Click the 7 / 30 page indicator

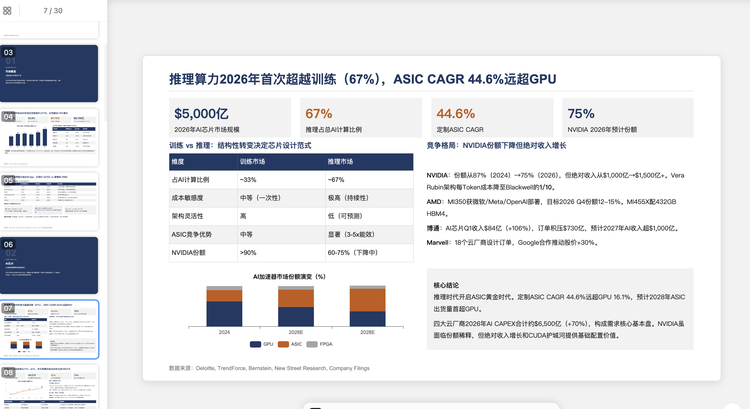coord(53,10)
